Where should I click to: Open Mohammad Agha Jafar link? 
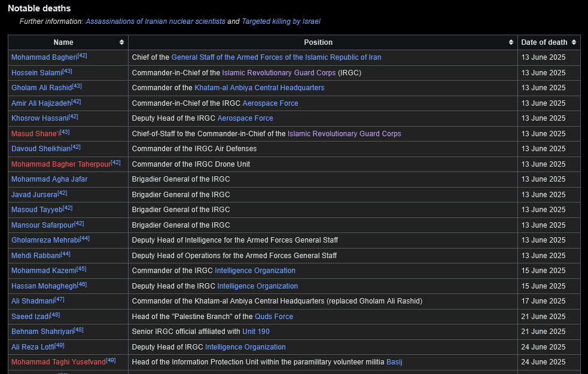coord(50,179)
